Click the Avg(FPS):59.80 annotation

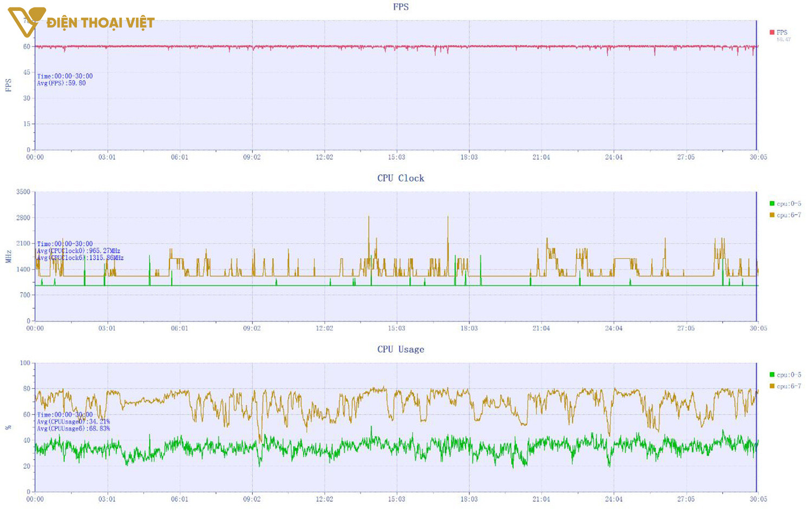[61, 83]
